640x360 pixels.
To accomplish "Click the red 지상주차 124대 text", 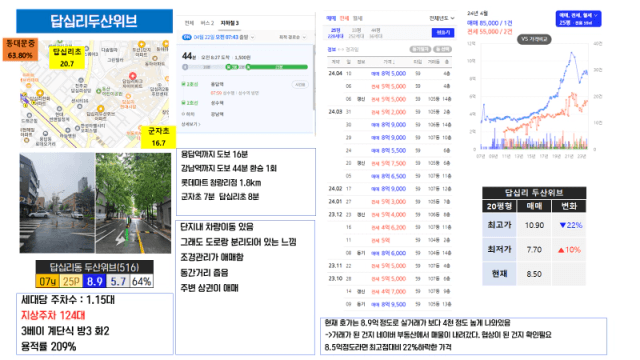I will pos(53,315).
